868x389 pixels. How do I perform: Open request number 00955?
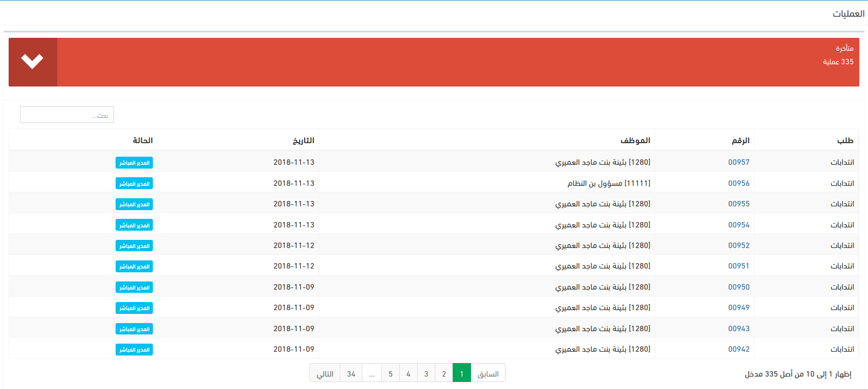pyautogui.click(x=738, y=204)
